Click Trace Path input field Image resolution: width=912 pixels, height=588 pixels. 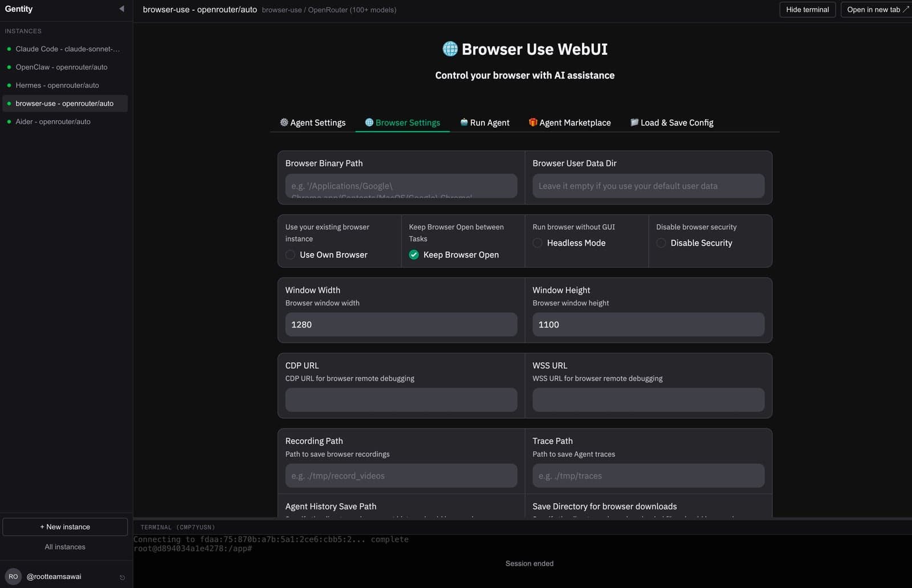649,476
